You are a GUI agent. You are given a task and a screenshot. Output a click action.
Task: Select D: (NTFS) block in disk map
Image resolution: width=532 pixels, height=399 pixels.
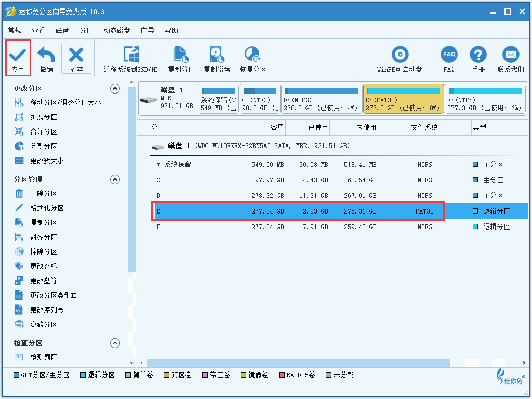(x=321, y=99)
